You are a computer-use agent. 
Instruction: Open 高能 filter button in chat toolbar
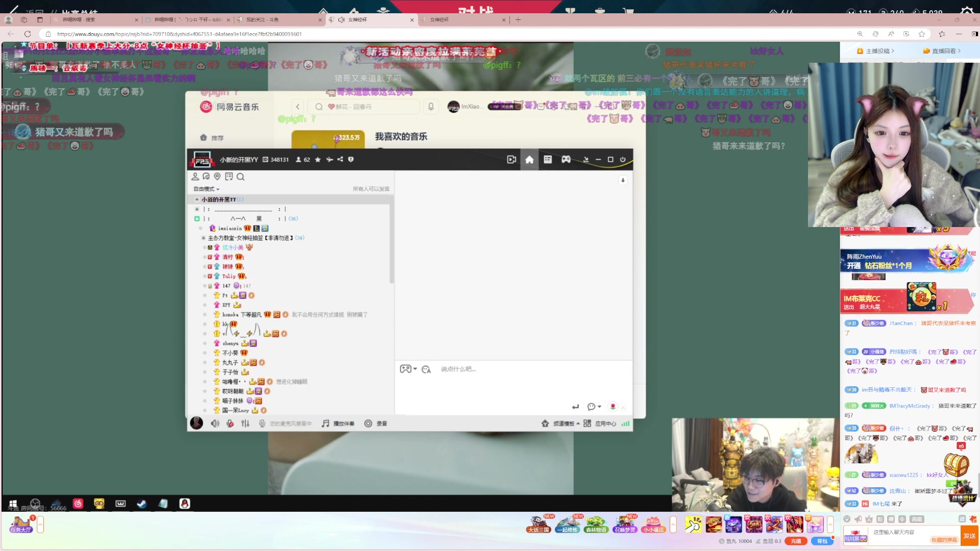[917, 519]
